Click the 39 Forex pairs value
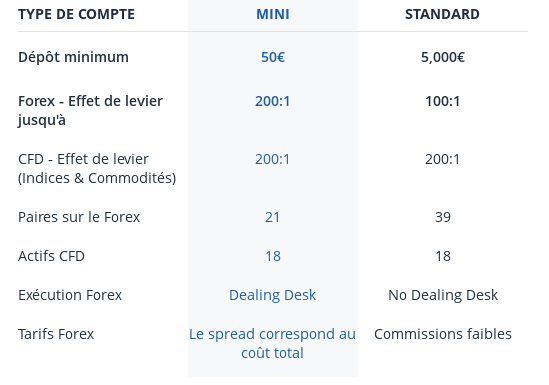Image resolution: width=549 pixels, height=385 pixels. (x=443, y=217)
